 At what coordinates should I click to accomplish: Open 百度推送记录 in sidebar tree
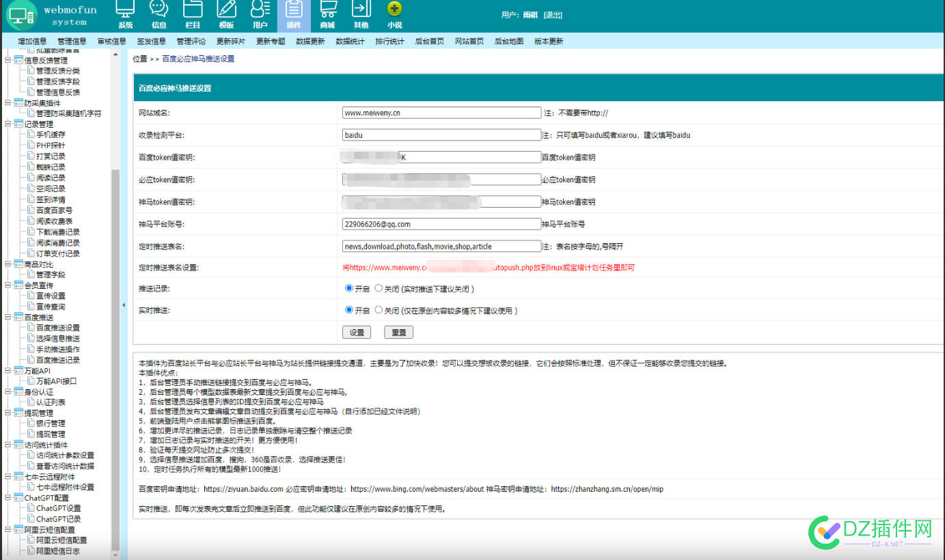[x=58, y=360]
